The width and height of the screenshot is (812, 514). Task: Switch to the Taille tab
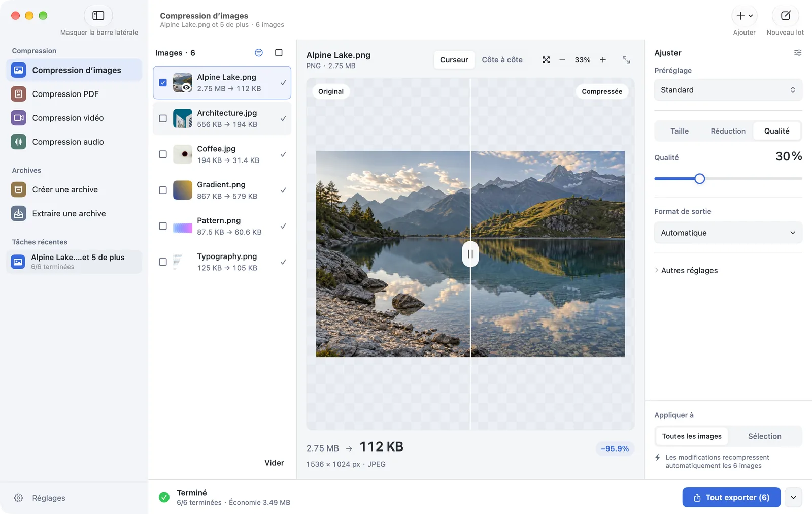point(680,131)
